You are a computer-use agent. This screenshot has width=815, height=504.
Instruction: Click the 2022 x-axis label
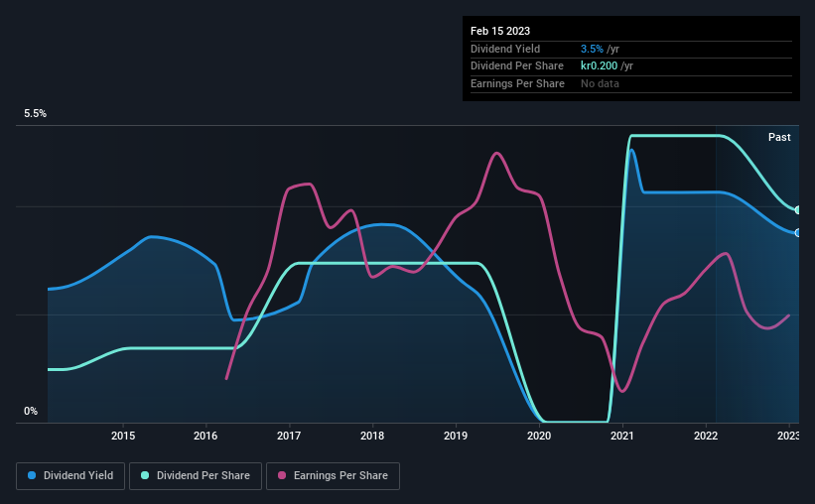[706, 436]
